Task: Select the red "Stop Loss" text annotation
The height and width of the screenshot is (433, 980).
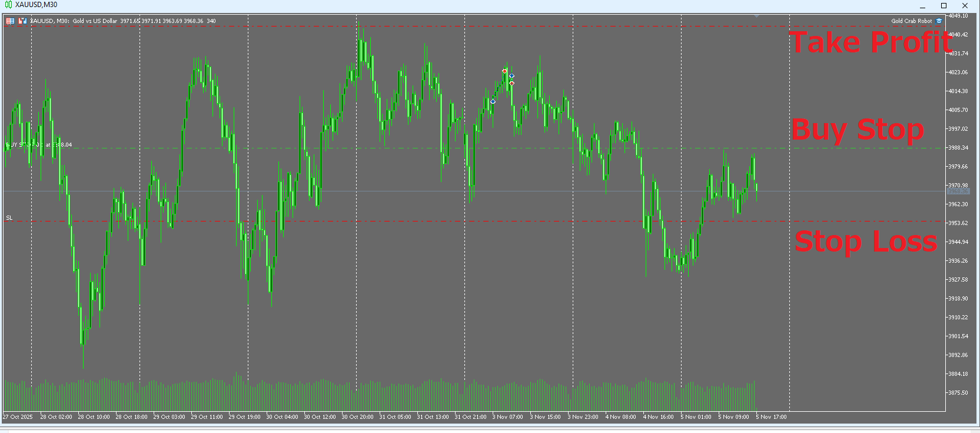Action: pos(865,242)
